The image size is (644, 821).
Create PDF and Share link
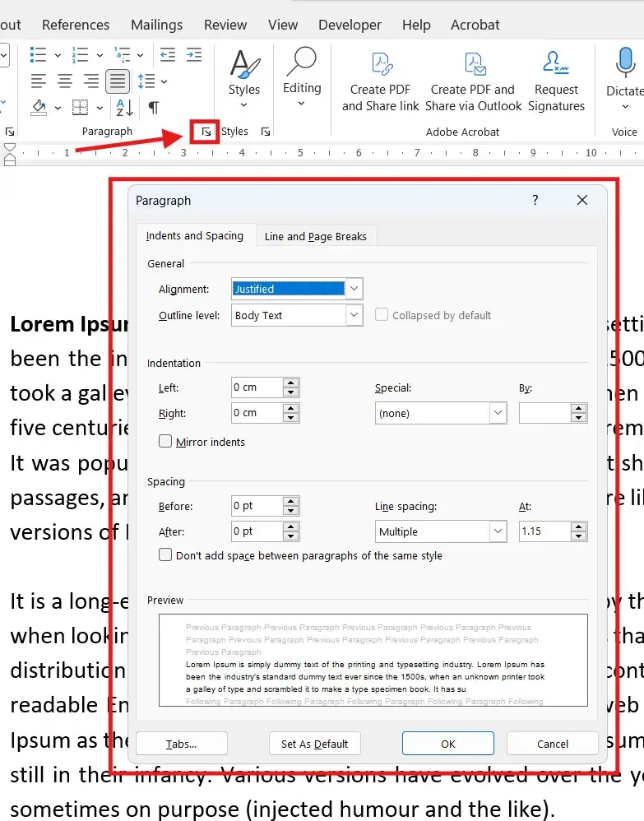point(380,82)
